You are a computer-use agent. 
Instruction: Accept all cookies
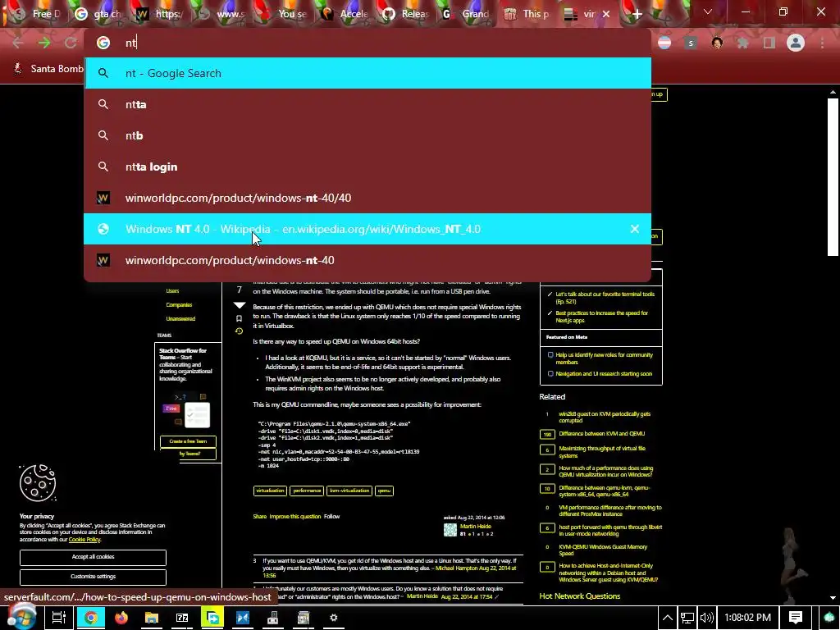93,557
